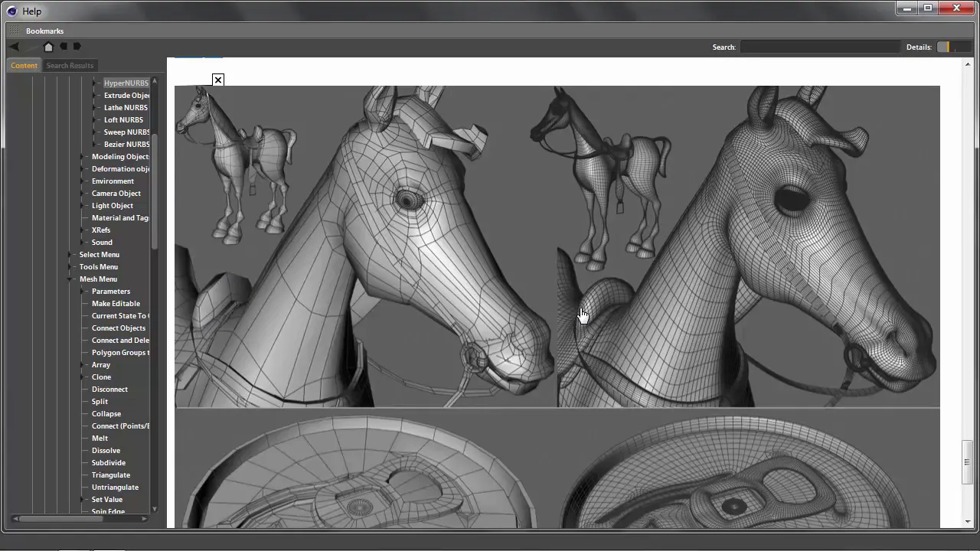This screenshot has height=551, width=980.
Task: Click the low-poly horse head image
Action: 366,246
